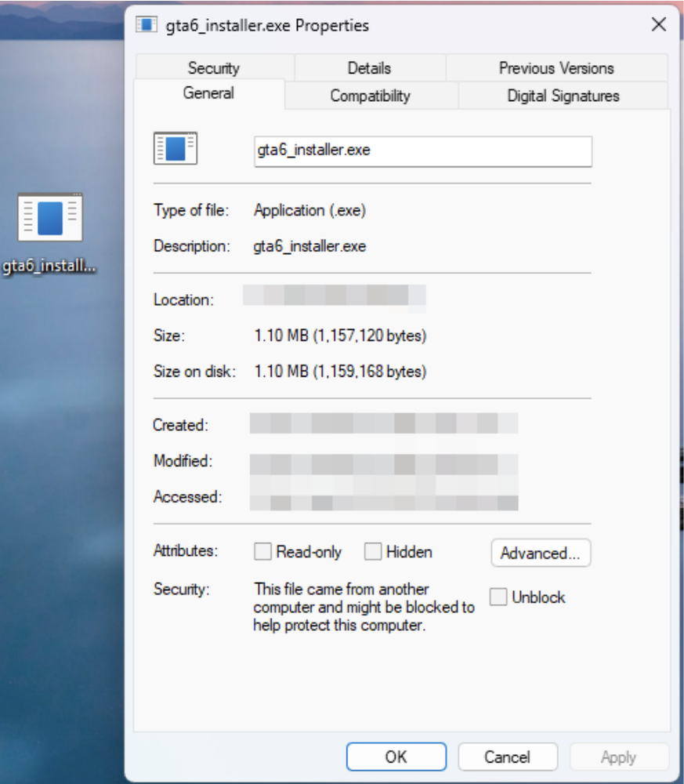684x784 pixels.
Task: Click the 'Size:' label
Action: 169,335
